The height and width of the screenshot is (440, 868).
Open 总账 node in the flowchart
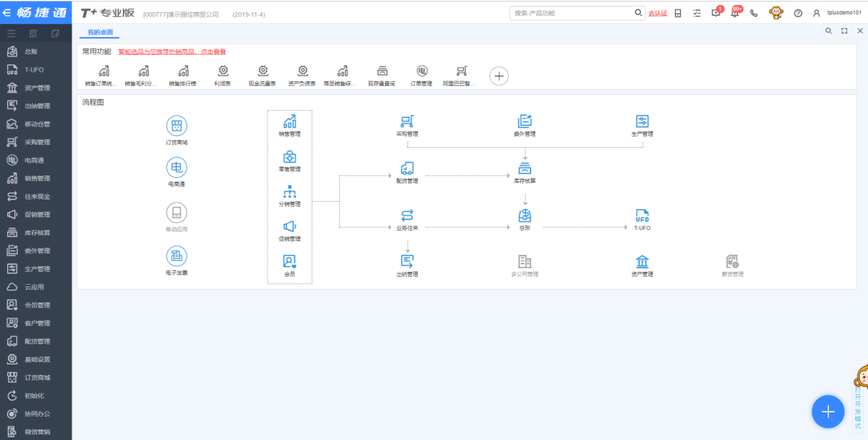pyautogui.click(x=525, y=220)
